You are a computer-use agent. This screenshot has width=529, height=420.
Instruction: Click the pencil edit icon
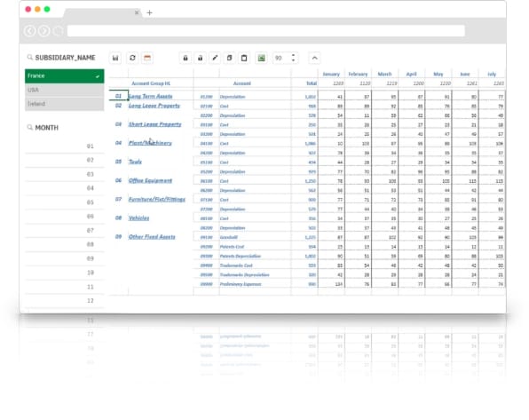coord(215,58)
